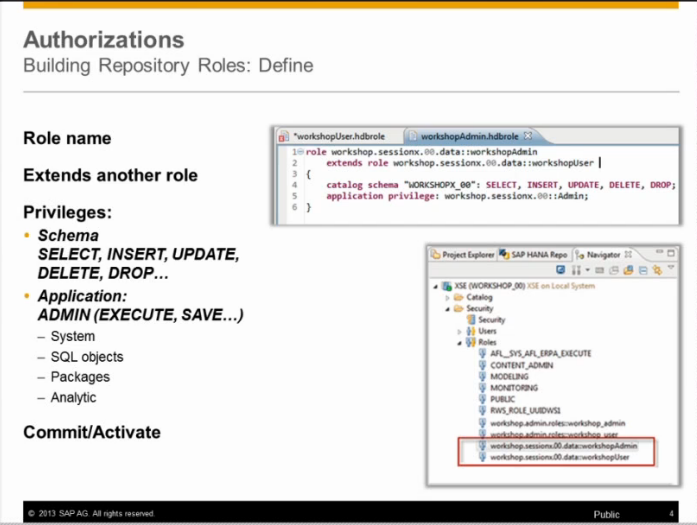Click file icon on workshopAdmin.hdbrole tab

(413, 136)
